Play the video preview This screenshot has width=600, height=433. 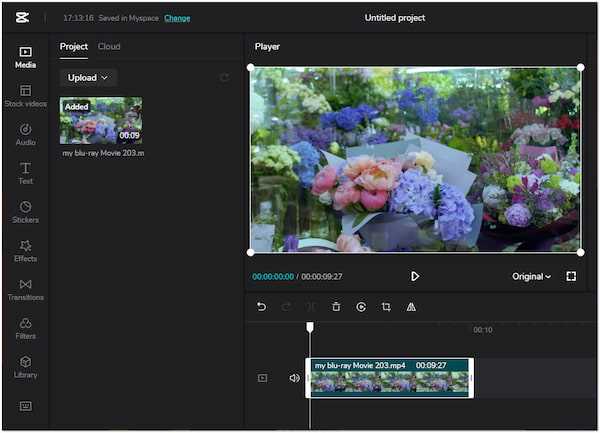pyautogui.click(x=415, y=276)
